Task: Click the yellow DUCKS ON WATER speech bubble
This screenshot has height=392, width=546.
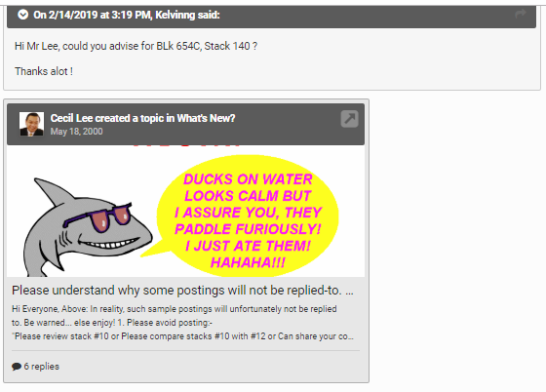Action: (248, 216)
